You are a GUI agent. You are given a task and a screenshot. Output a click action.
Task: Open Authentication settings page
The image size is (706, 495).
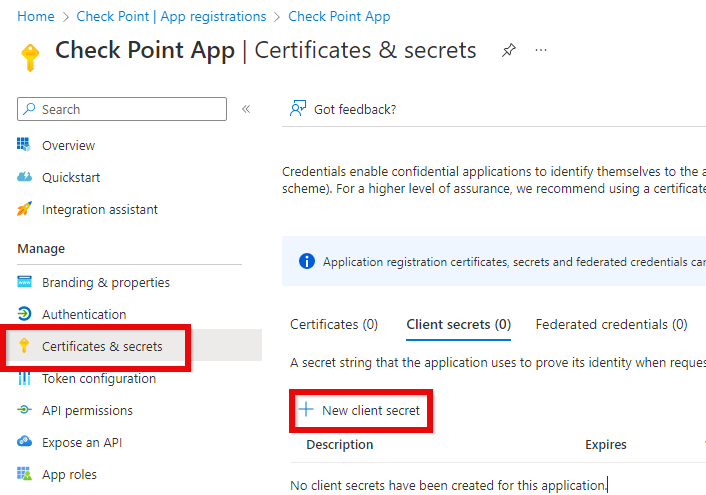(84, 314)
